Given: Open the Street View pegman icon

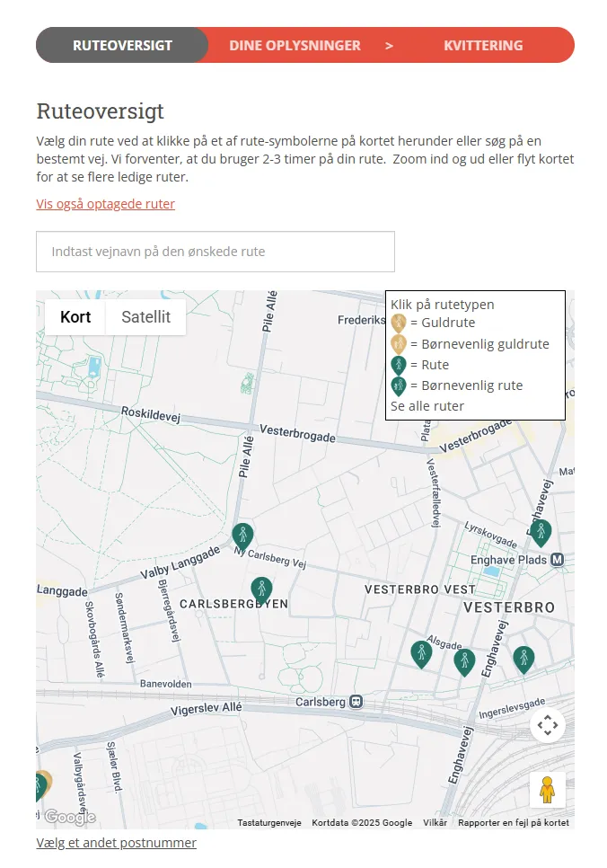Looking at the screenshot, I should 547,790.
